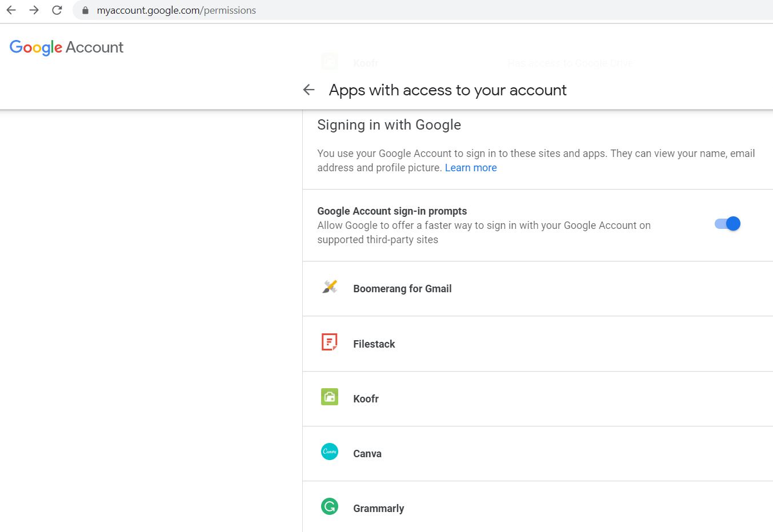Click the Signing in with Google heading
The width and height of the screenshot is (773, 532).
(x=389, y=125)
